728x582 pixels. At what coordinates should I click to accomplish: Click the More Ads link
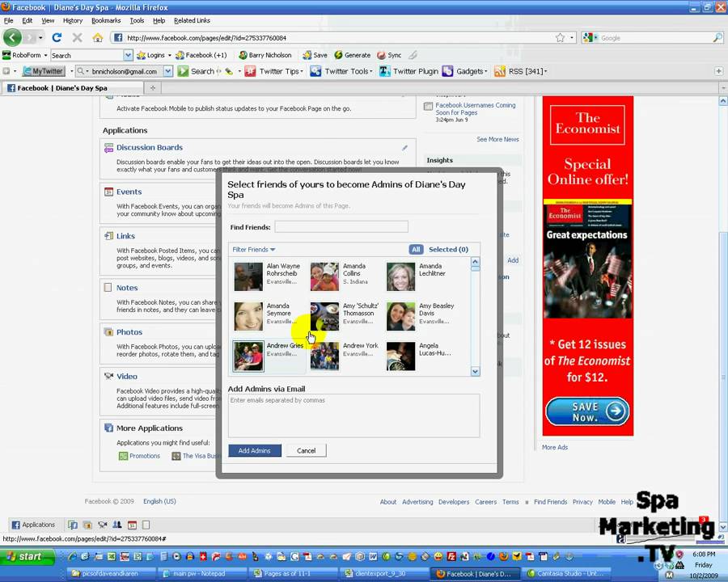tap(555, 447)
